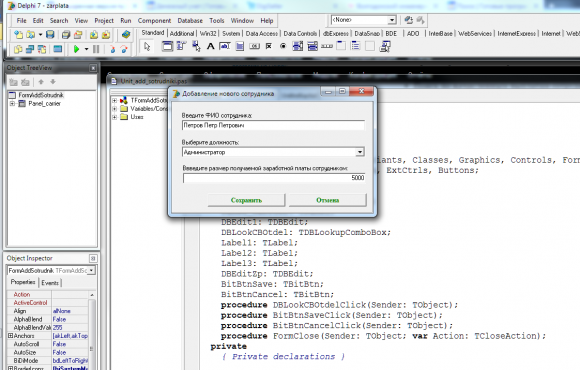Image resolution: width=580 pixels, height=370 pixels.
Task: Select the Edit component in palette
Action: pyautogui.click(x=225, y=46)
